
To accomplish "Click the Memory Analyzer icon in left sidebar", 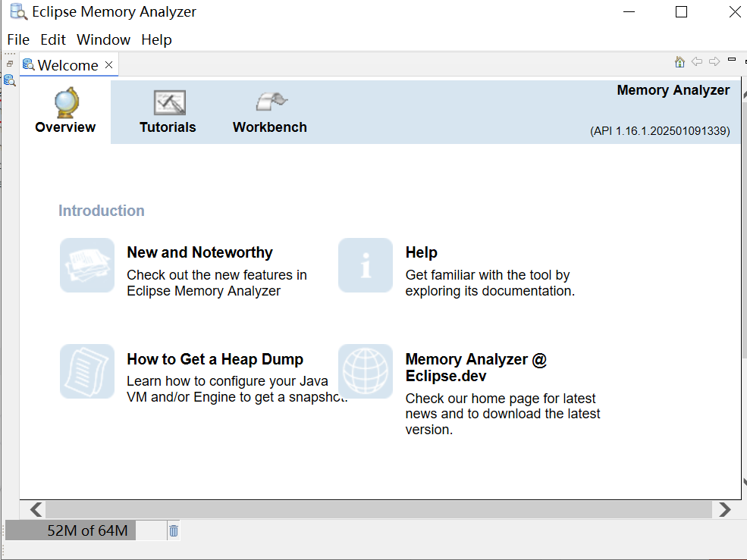I will click(x=10, y=80).
